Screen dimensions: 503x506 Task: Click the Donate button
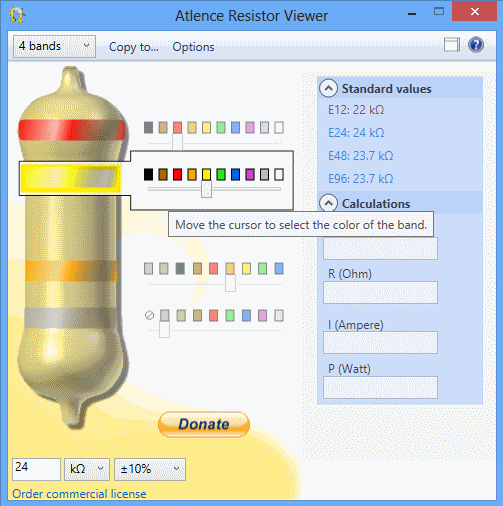pos(204,424)
